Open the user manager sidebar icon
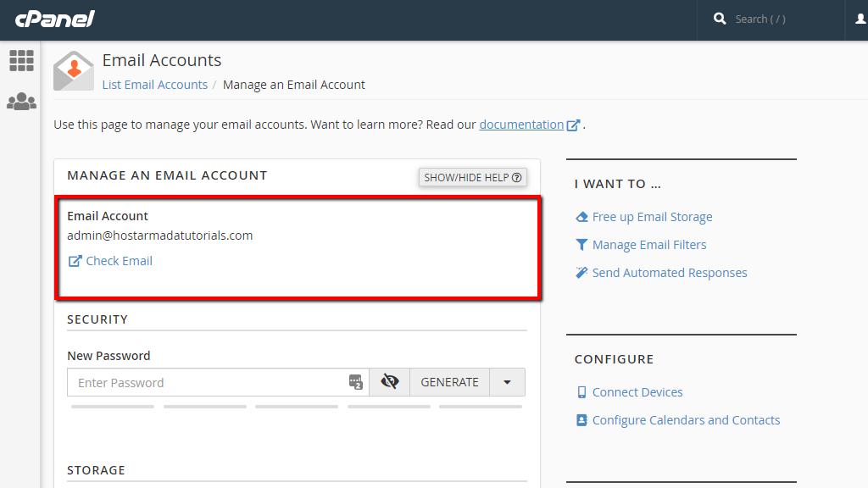This screenshot has width=868, height=488. [x=21, y=102]
